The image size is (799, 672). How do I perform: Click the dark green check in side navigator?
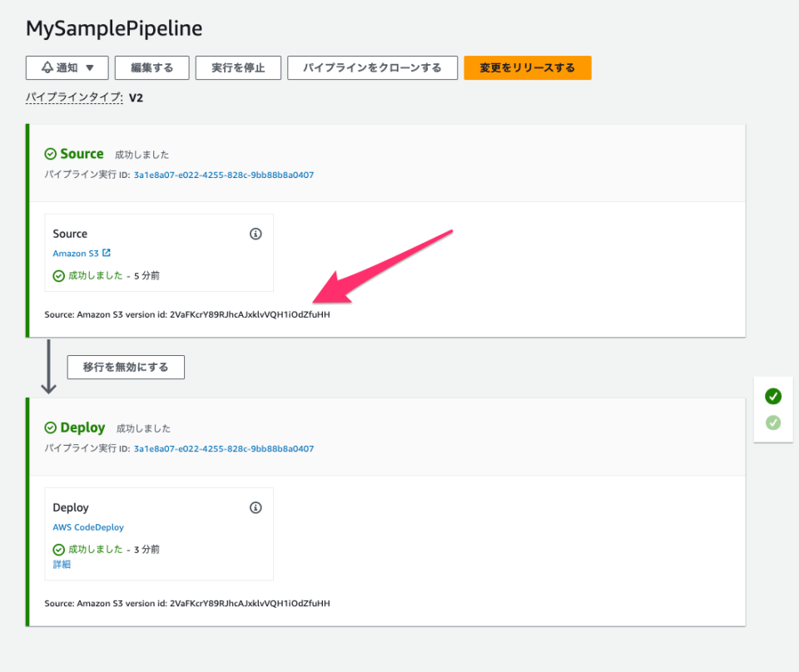(x=773, y=396)
